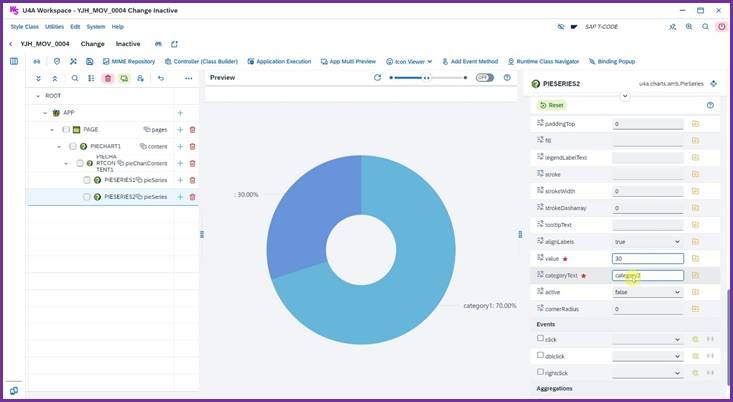
Task: Open Runtime Class Navigator
Action: click(543, 61)
